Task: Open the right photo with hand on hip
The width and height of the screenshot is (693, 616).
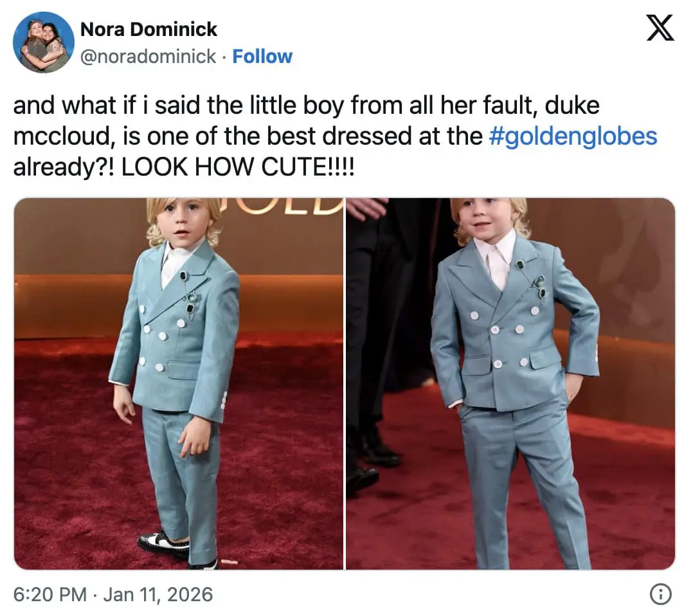Action: coord(510,384)
